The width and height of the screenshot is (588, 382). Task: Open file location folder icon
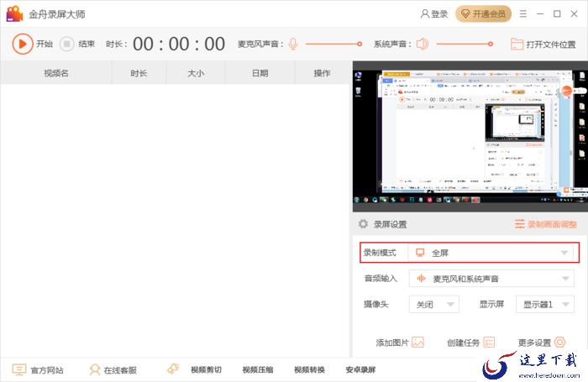(517, 44)
